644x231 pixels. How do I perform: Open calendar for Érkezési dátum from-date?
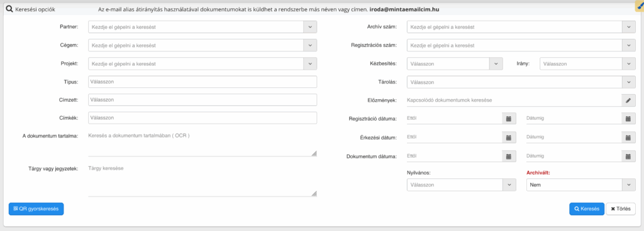pos(508,137)
